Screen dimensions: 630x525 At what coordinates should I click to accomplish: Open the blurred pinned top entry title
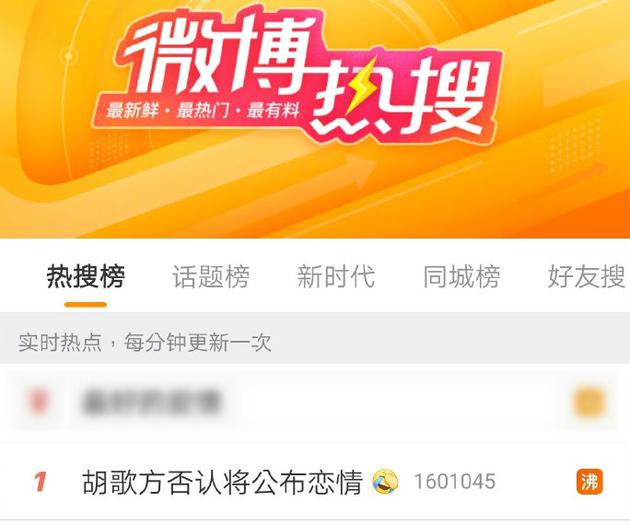pos(151,402)
